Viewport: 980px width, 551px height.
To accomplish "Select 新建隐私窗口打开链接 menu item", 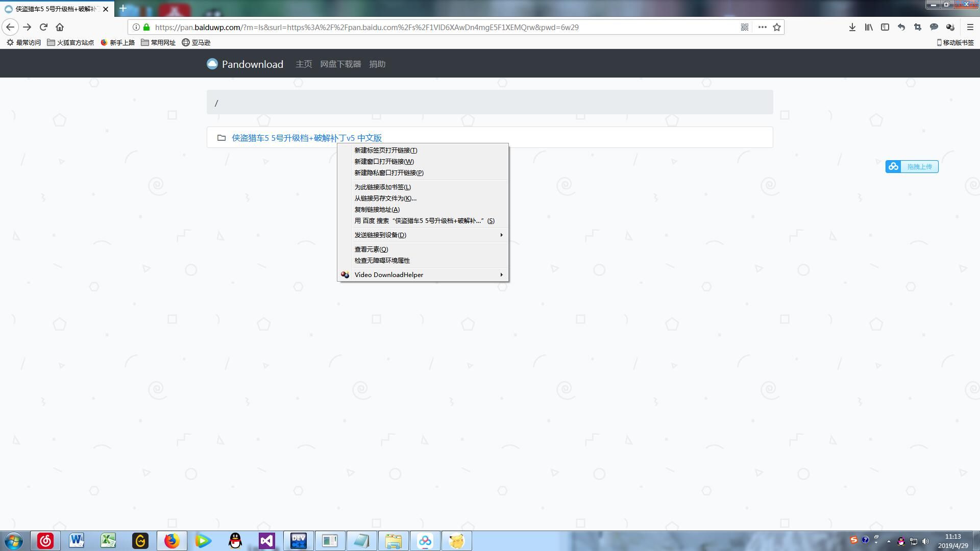I will coord(423,172).
